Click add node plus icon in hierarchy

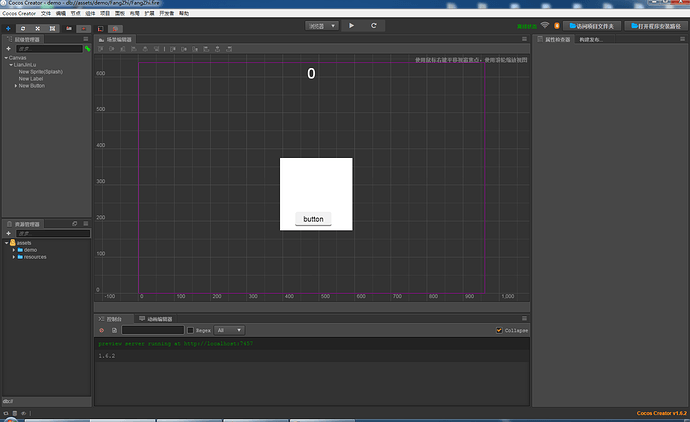[8, 48]
